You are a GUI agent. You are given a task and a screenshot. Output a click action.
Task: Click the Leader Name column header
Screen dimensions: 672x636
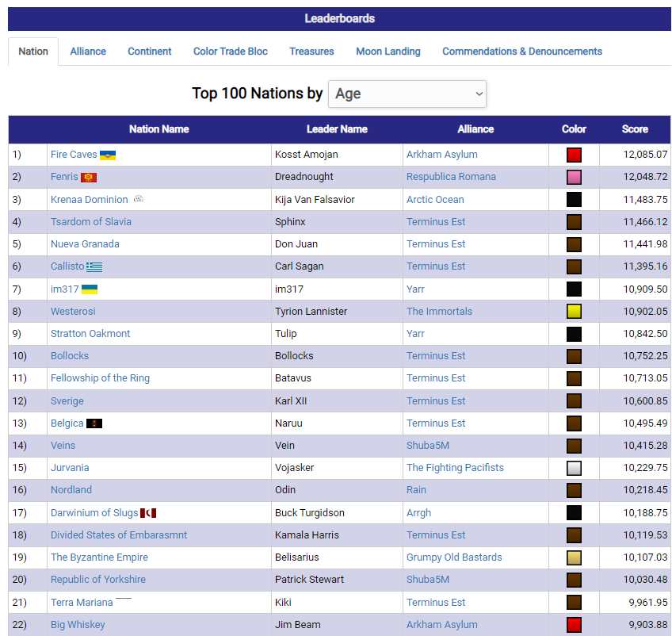click(337, 129)
